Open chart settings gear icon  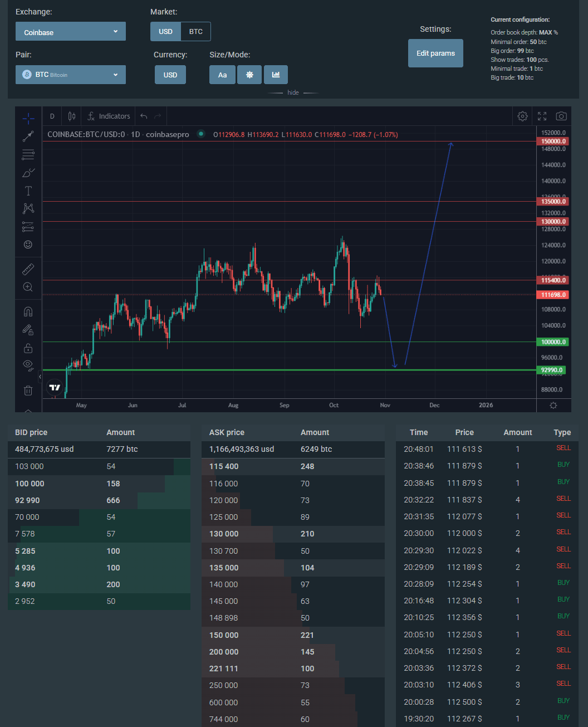point(522,116)
